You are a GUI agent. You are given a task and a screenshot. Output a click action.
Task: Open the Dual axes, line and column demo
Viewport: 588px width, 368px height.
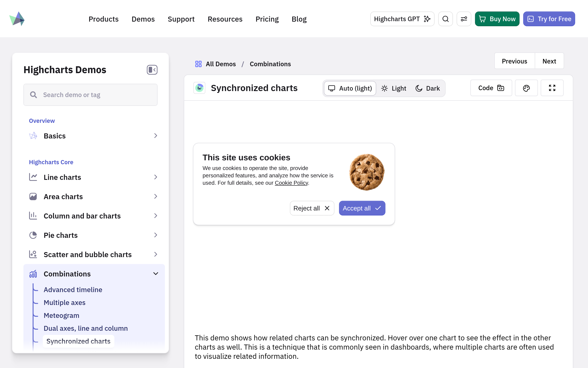click(85, 328)
